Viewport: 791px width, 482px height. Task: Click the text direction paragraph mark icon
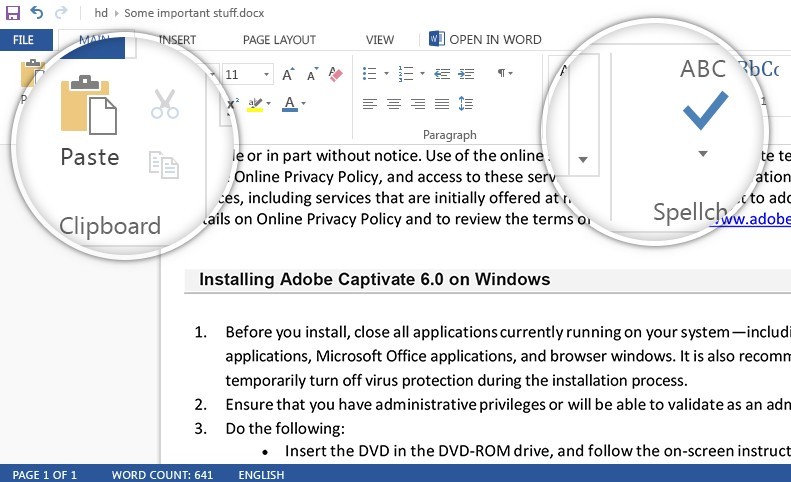[502, 74]
